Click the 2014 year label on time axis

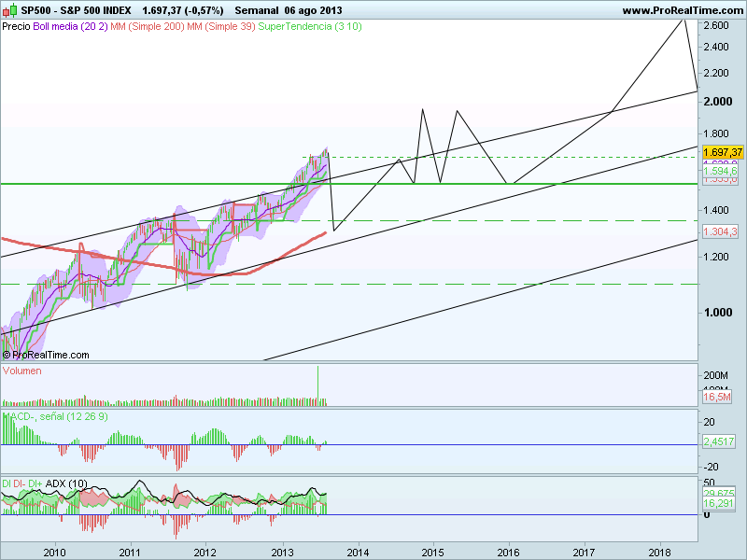(359, 553)
